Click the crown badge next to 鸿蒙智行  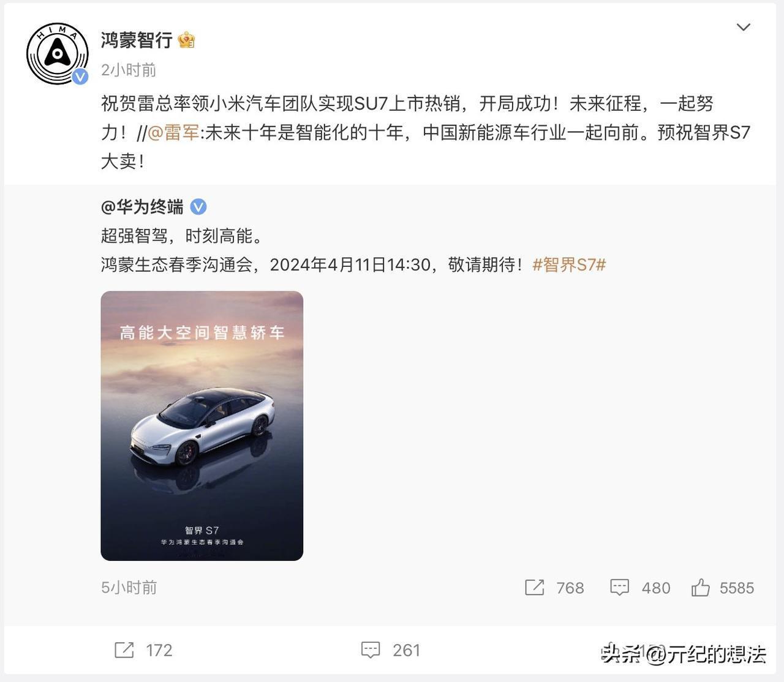[x=186, y=40]
